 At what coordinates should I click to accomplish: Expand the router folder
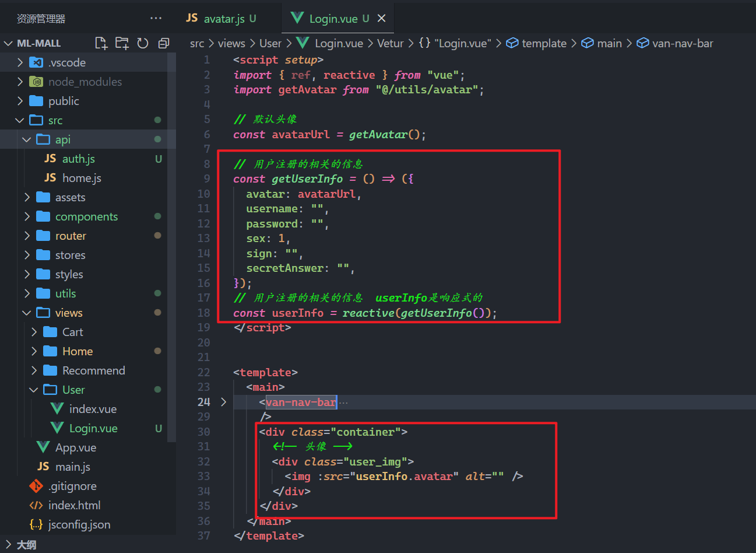pos(27,236)
